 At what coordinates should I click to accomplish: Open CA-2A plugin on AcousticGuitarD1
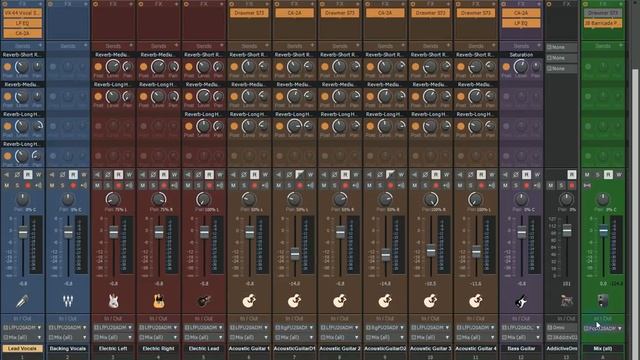pos(294,13)
